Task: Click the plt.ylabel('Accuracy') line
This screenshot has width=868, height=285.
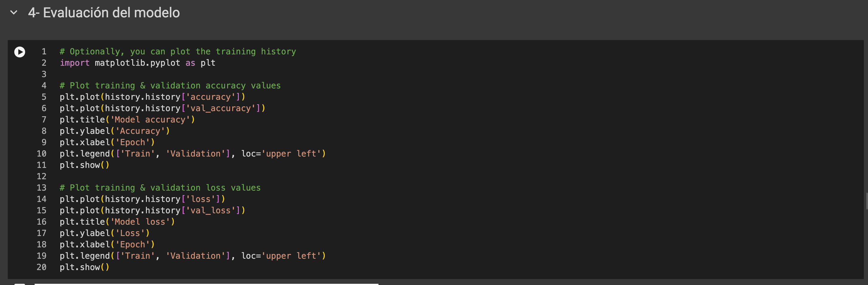Action: coord(115,131)
